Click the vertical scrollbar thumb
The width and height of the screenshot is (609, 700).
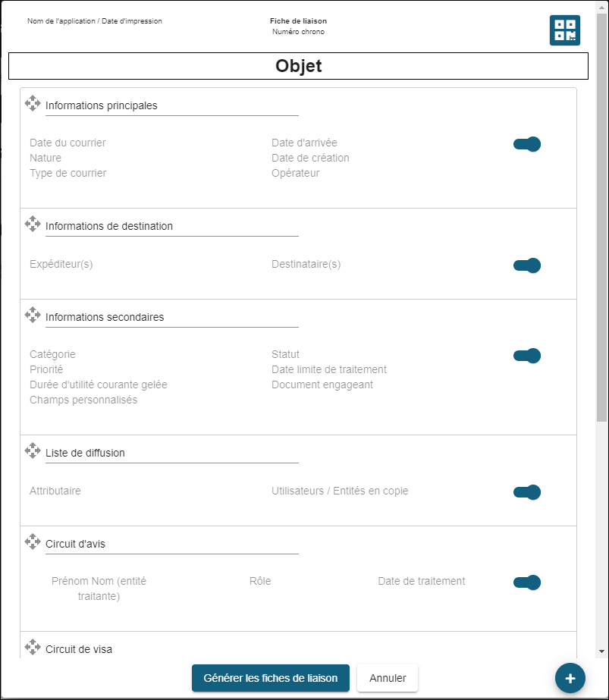pyautogui.click(x=602, y=228)
